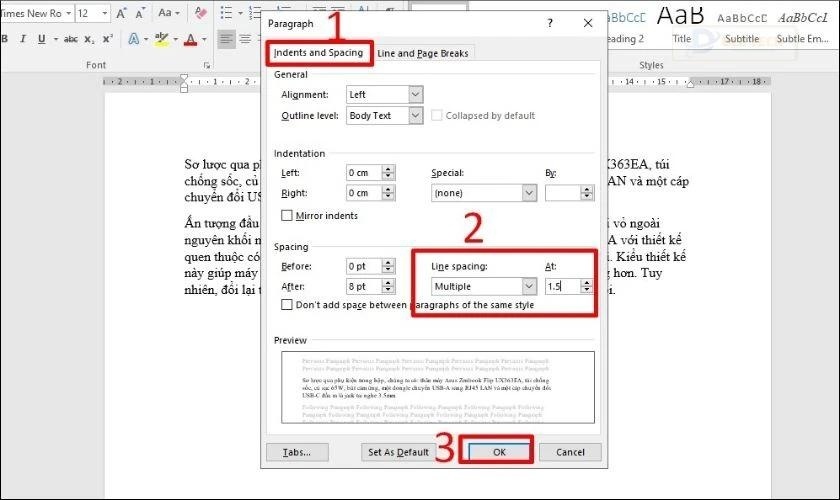Screen dimensions: 840x500
Task: Click the Grow Font icon
Action: pos(121,13)
